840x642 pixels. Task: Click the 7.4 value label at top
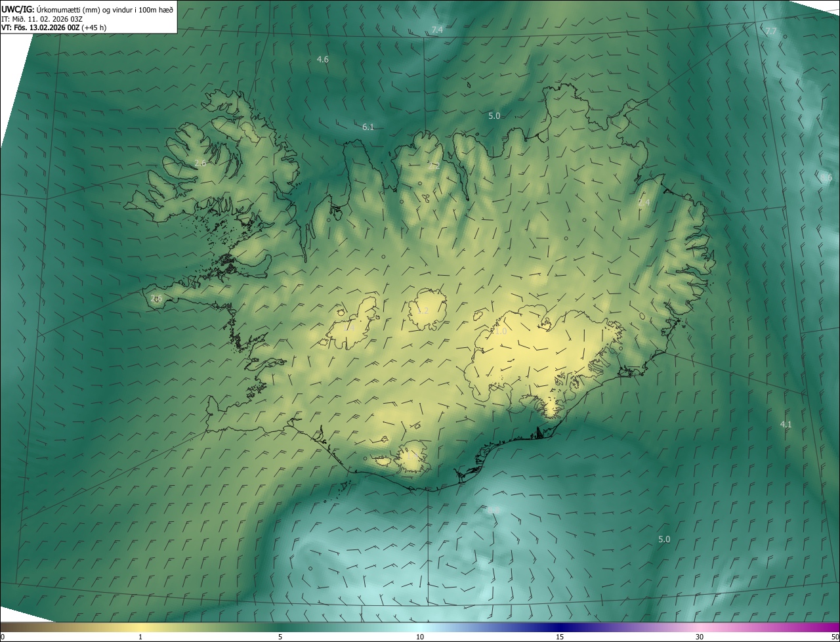(x=437, y=30)
